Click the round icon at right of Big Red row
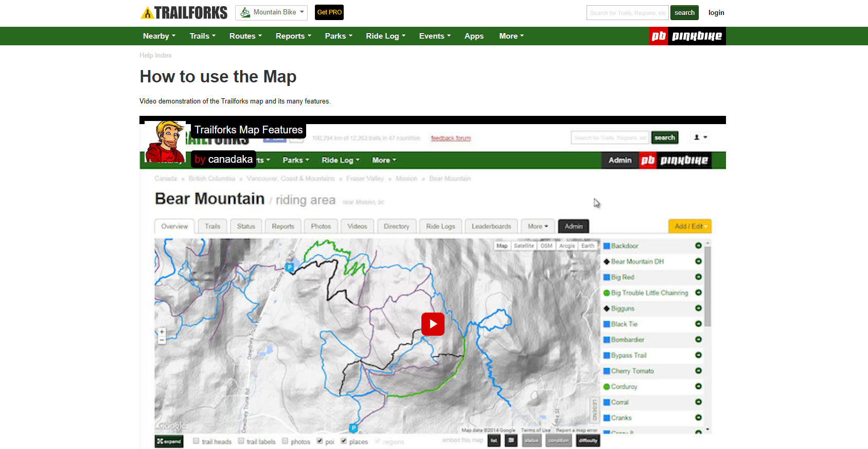 [x=698, y=277]
